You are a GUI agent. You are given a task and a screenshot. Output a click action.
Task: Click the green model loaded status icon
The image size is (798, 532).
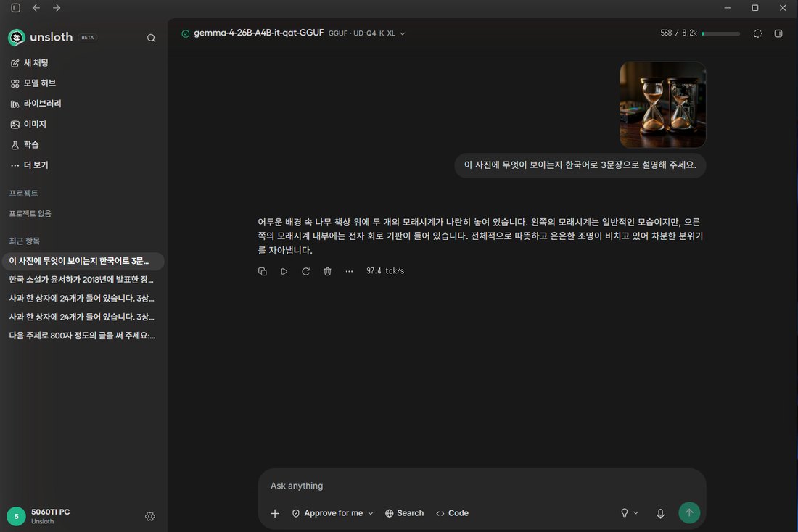pos(185,33)
